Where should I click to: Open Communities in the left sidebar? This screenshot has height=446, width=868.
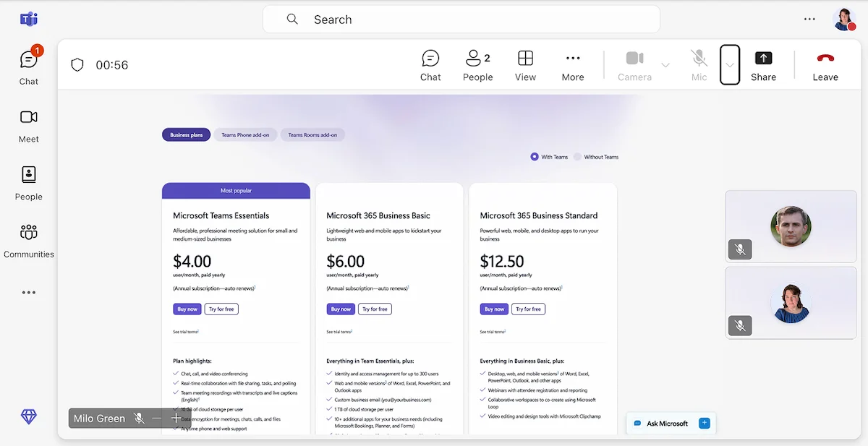tap(29, 241)
